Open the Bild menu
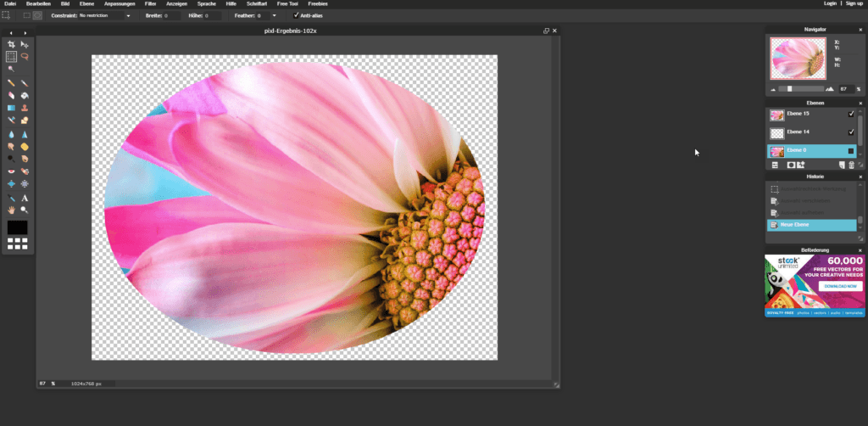The image size is (868, 426). pyautogui.click(x=65, y=3)
